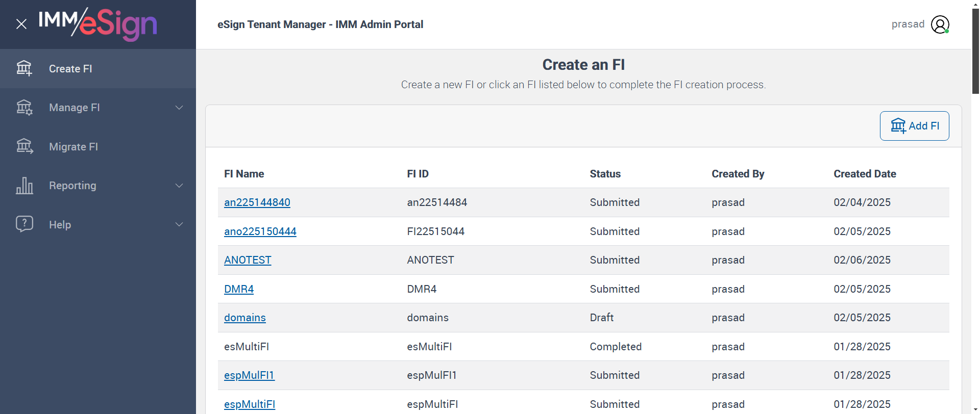This screenshot has height=414, width=980.
Task: Open the espMulFI1 FI link
Action: (249, 375)
